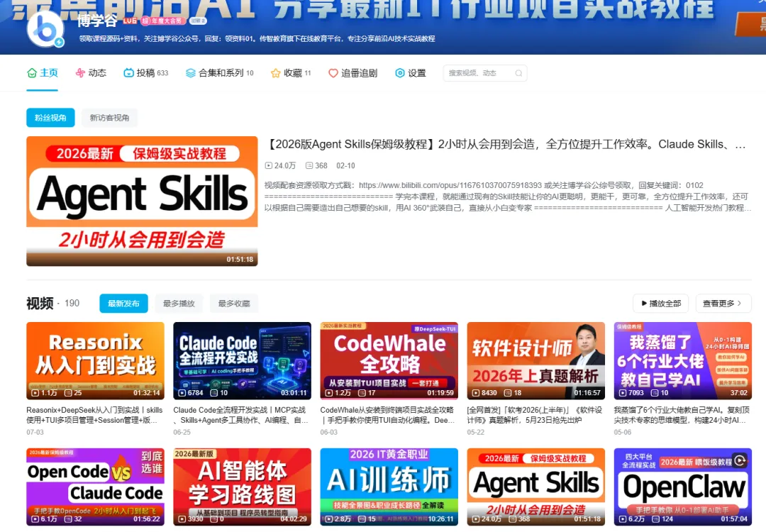766x532 pixels.
Task: Open the 软考2026(上半年) title link
Action: pos(535,415)
